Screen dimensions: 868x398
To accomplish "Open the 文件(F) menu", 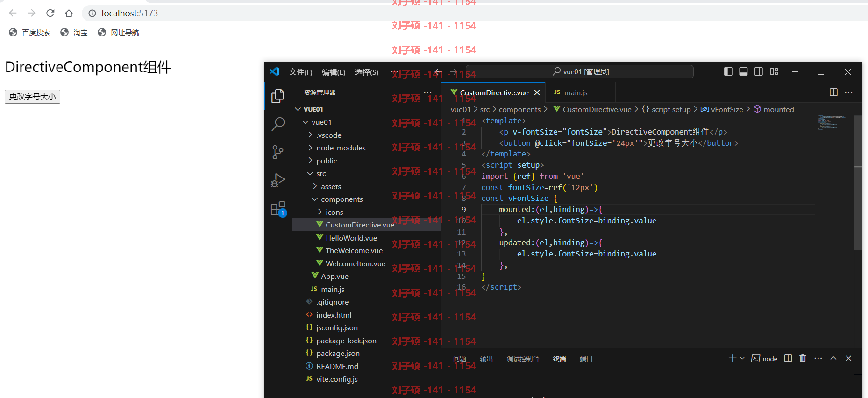I will pyautogui.click(x=300, y=72).
